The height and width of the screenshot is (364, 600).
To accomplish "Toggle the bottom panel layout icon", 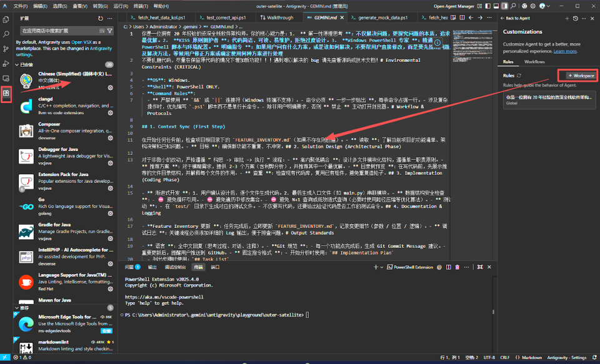I will coord(496,6).
